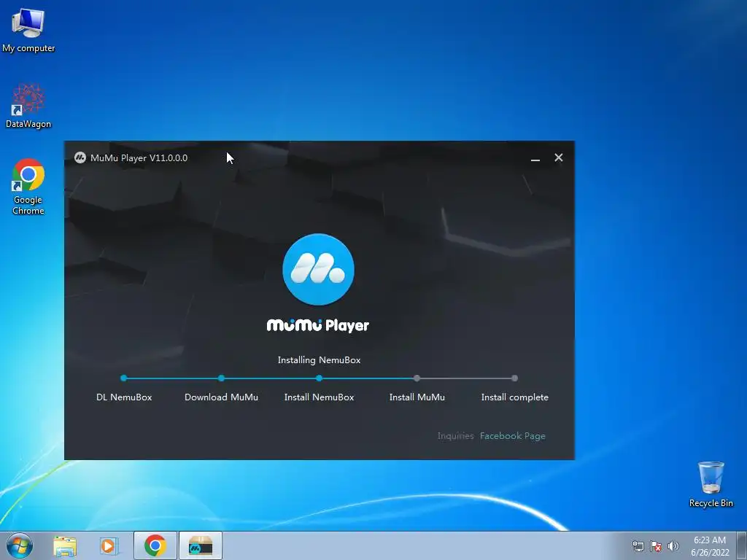This screenshot has width=747, height=560.
Task: Click the Installing NemuBox status text
Action: click(x=320, y=360)
